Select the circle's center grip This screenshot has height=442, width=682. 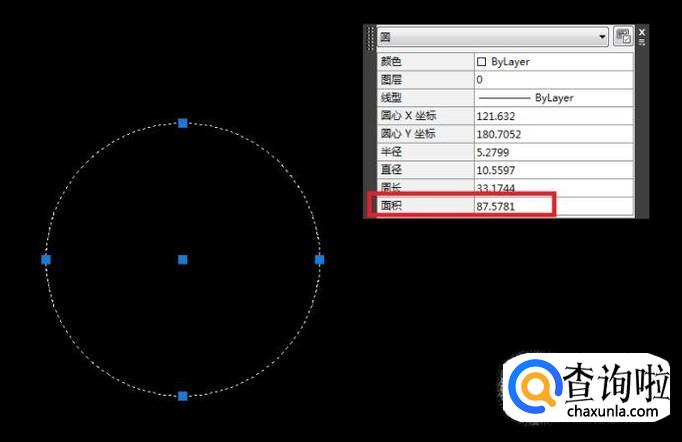(x=183, y=259)
